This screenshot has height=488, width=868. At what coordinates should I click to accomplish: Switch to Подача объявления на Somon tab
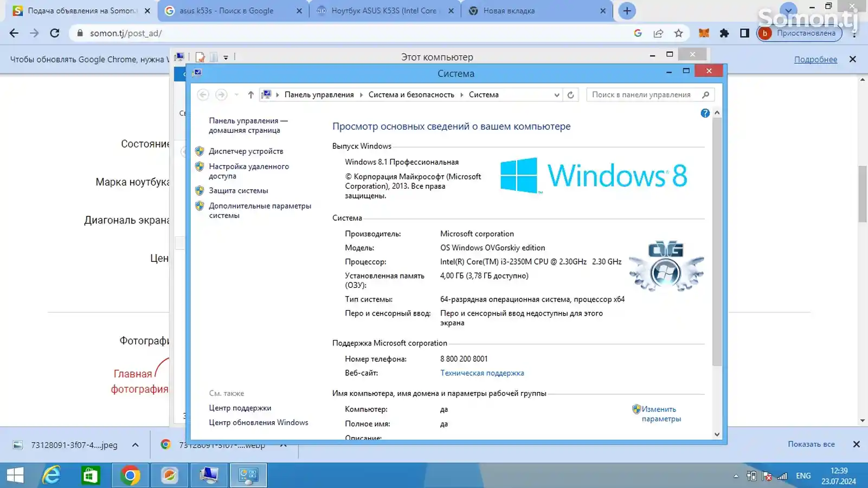(x=81, y=11)
